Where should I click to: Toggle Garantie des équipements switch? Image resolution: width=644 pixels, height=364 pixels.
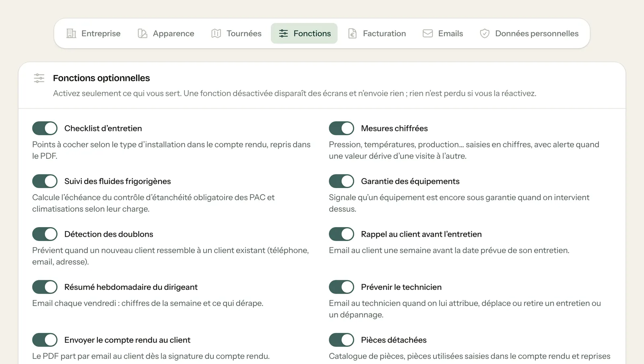[x=341, y=181]
